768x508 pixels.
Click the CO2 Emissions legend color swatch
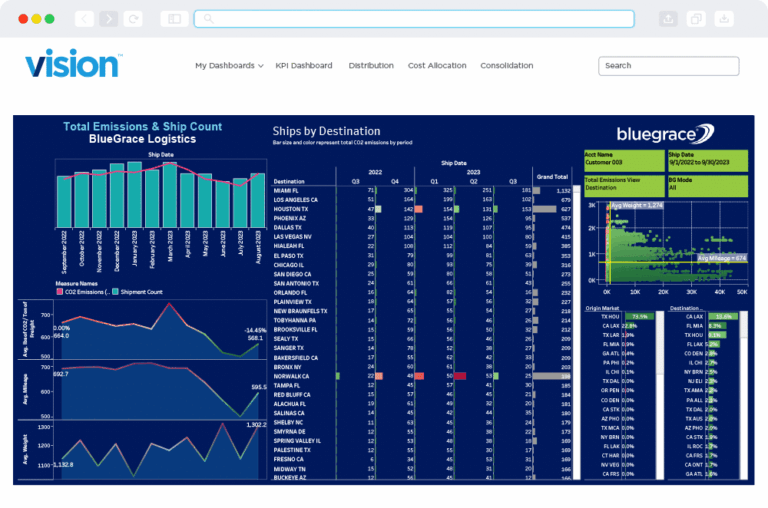tap(60, 292)
